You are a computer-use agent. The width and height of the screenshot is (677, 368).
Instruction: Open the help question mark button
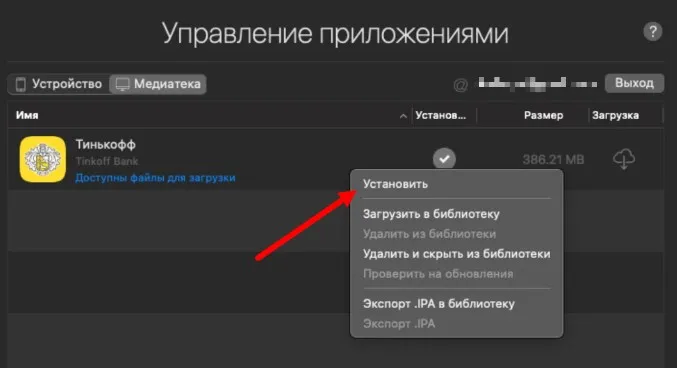click(x=652, y=32)
